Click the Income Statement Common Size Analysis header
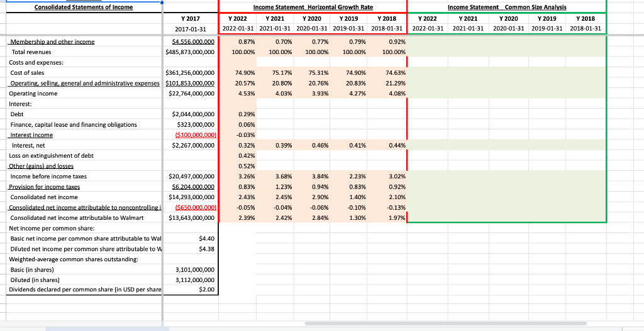This screenshot has width=644, height=331. point(506,7)
